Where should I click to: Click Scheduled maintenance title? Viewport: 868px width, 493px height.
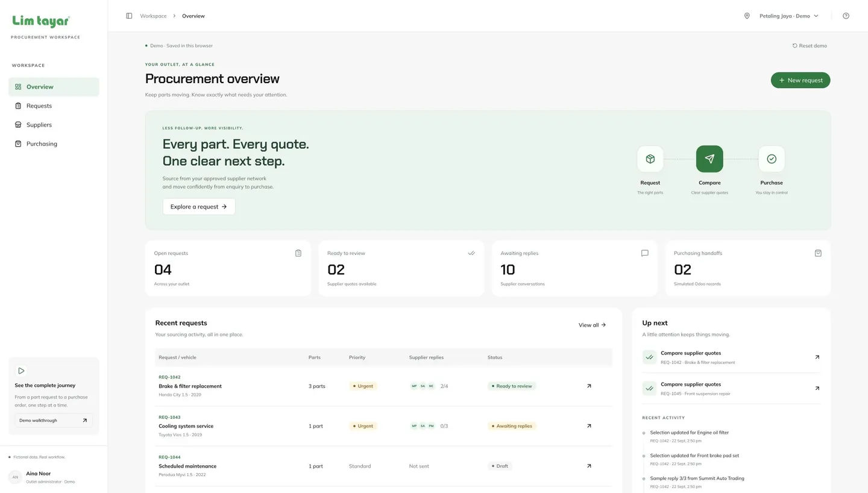(x=187, y=466)
